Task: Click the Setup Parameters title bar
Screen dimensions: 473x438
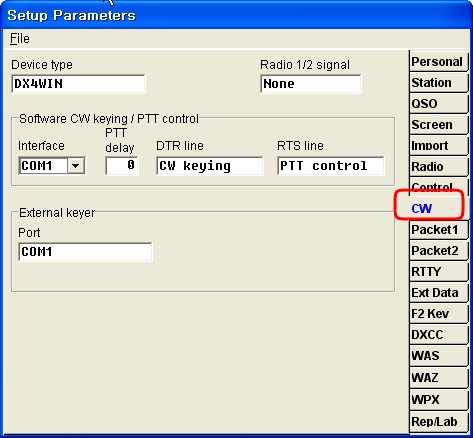Action: click(236, 15)
